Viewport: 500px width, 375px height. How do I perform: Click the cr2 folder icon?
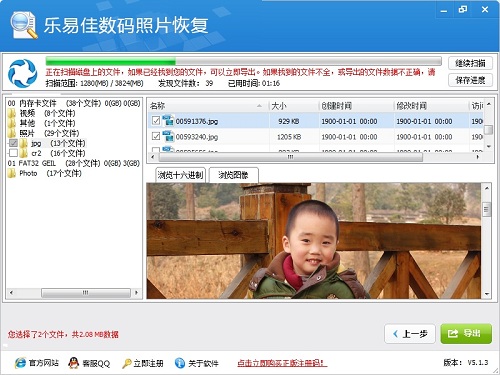(x=23, y=153)
